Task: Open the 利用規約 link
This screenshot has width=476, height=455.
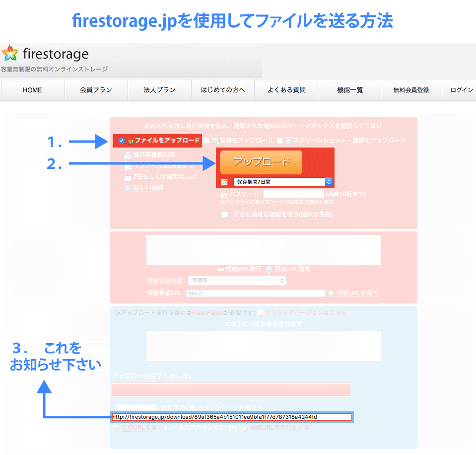Action: click(198, 126)
